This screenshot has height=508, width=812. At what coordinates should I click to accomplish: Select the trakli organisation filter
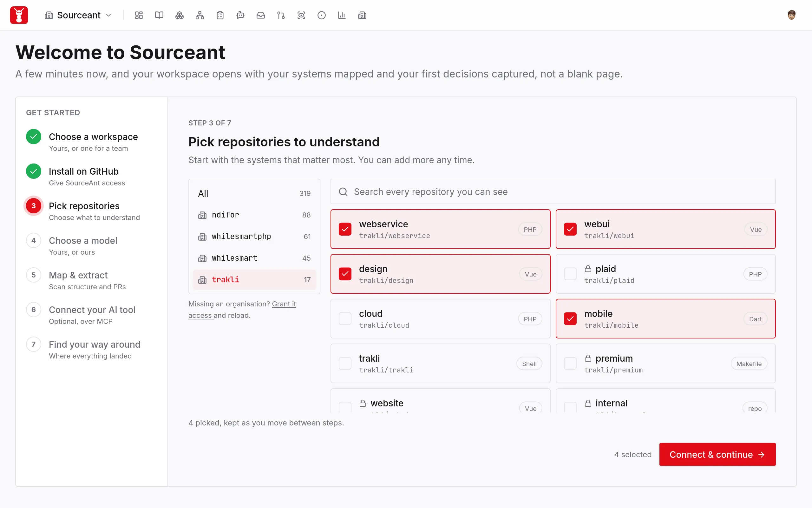click(254, 279)
